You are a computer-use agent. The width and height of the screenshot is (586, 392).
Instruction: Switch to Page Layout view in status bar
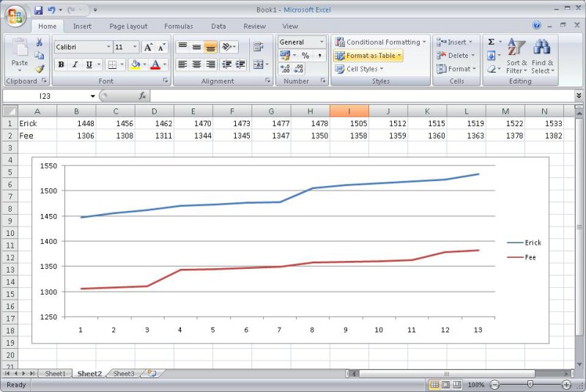point(446,385)
